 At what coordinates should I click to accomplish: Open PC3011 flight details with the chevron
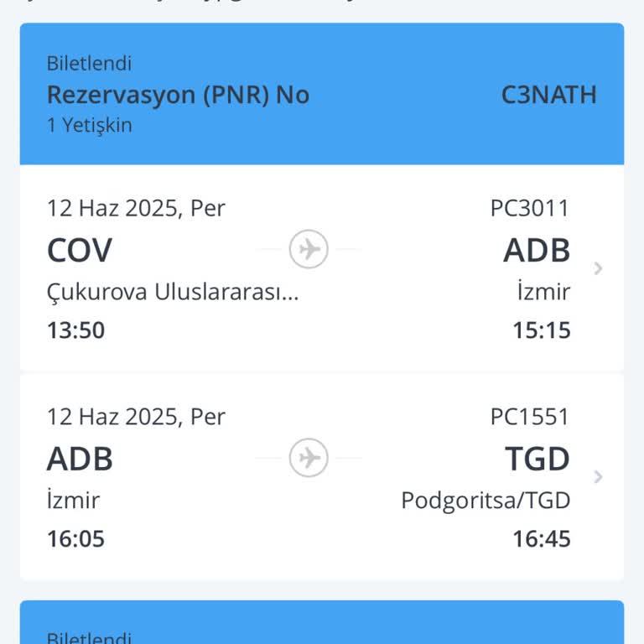[598, 268]
